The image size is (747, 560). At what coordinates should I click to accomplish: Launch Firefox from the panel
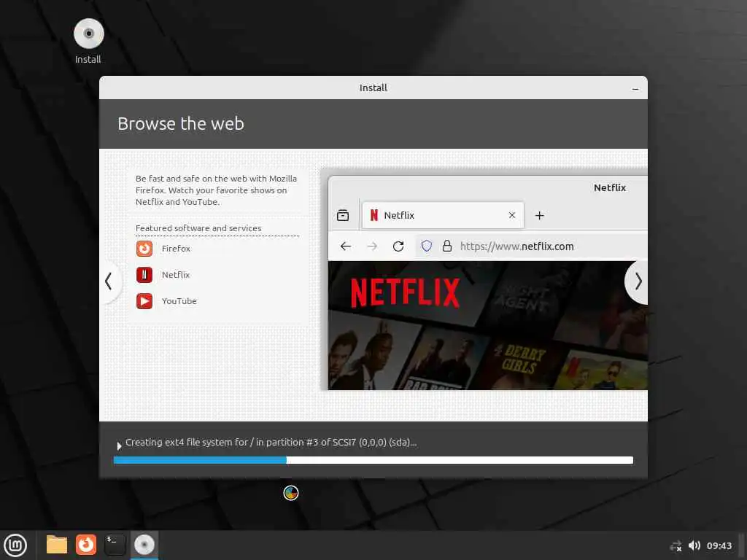pos(86,545)
